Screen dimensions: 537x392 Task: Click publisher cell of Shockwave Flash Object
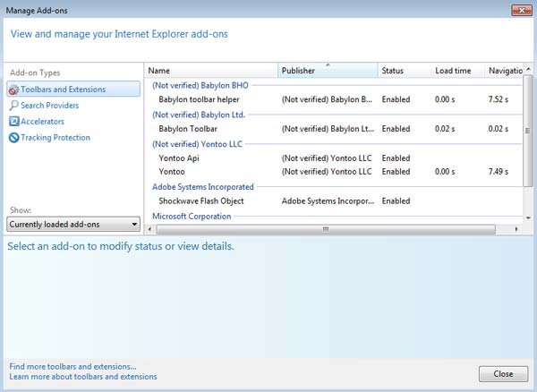tap(328, 201)
